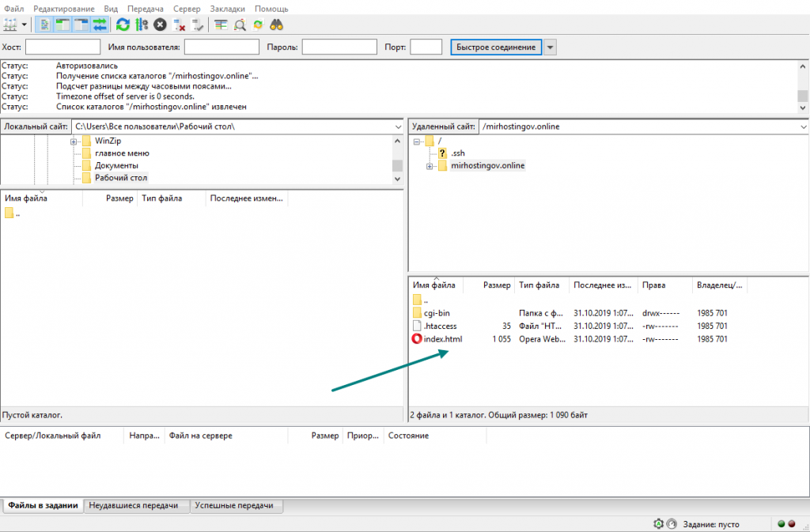
Task: Toggle synchronized browsing
Action: (259, 25)
